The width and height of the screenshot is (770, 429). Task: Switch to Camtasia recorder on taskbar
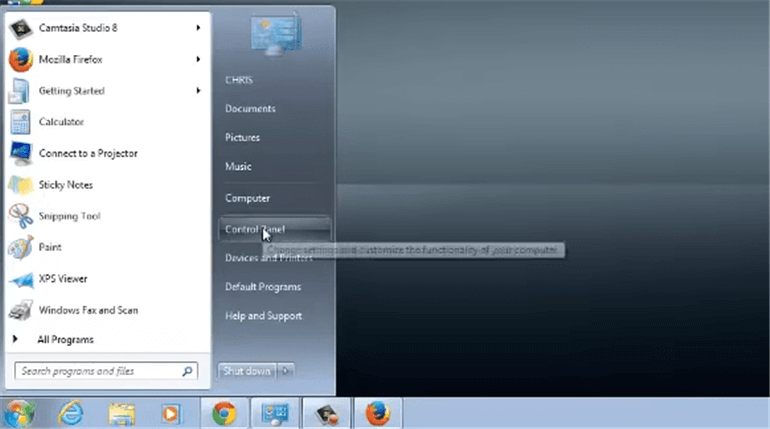click(x=327, y=414)
